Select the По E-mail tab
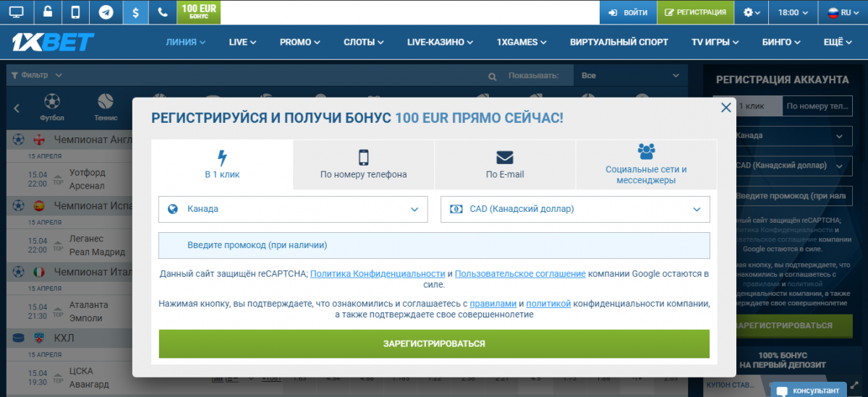Screen dimensions: 868x397 point(505,164)
